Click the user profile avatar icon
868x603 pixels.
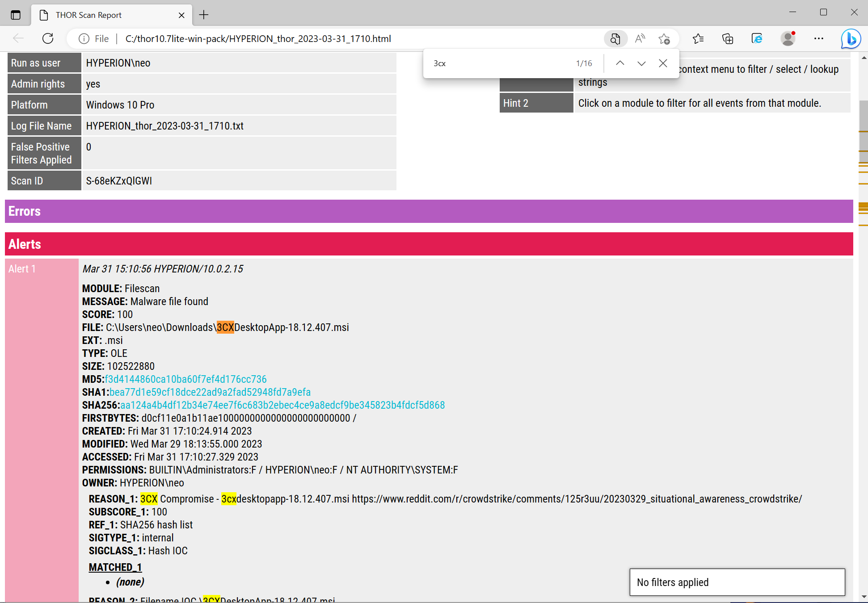pos(788,39)
